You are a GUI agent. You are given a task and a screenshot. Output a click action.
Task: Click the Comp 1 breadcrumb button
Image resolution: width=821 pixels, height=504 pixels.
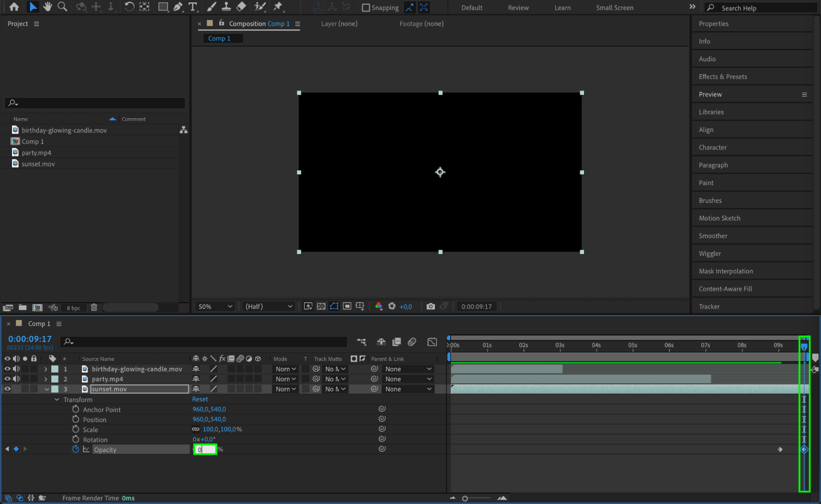pos(219,38)
